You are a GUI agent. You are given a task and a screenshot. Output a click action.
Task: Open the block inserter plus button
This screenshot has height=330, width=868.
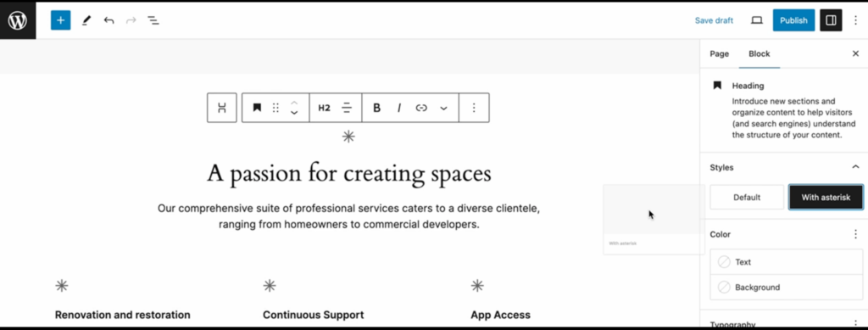tap(60, 20)
